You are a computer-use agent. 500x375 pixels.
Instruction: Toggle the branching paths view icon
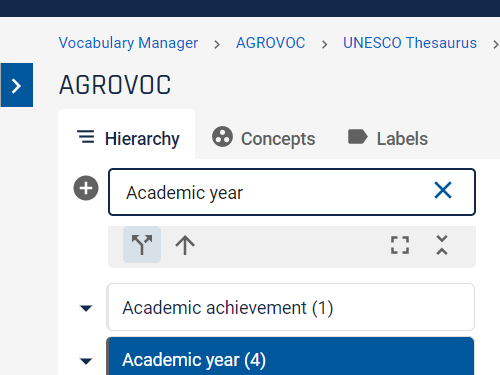pyautogui.click(x=142, y=245)
